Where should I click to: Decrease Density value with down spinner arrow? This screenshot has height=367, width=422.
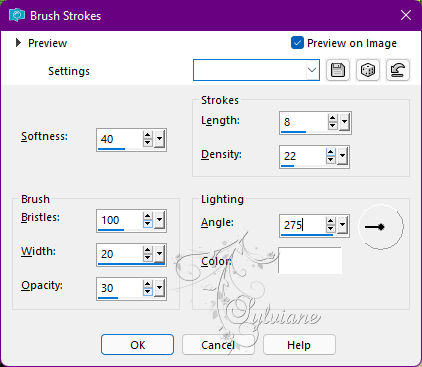(x=330, y=159)
